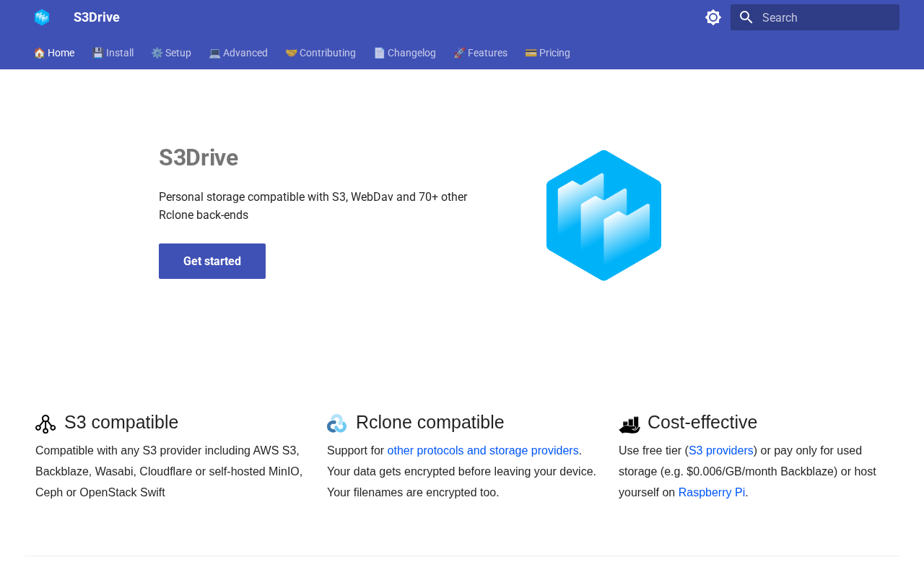This screenshot has height=578, width=924.
Task: Go to the Advanced tab
Action: tap(238, 53)
